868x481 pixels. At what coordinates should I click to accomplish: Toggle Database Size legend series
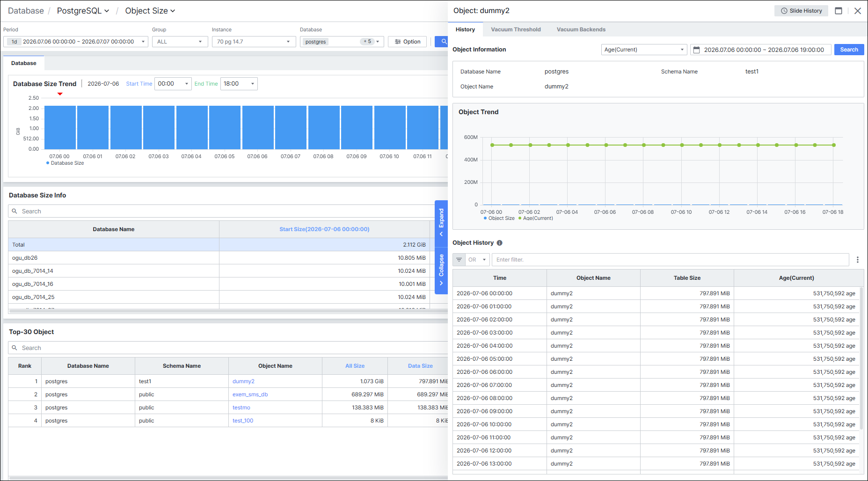[x=65, y=163]
